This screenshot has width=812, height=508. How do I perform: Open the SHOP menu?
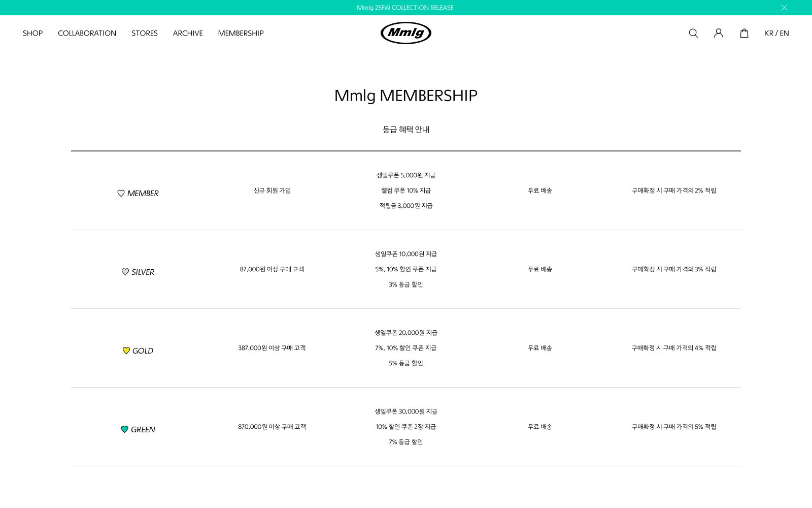pyautogui.click(x=32, y=33)
